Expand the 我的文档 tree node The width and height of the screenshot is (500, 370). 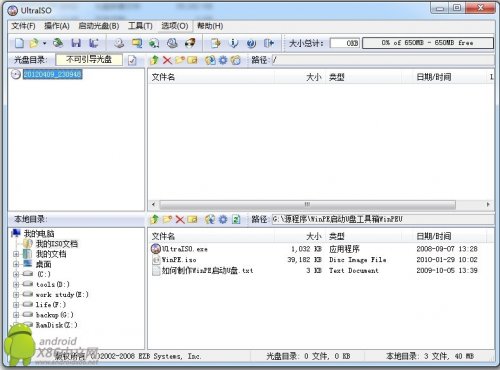click(x=16, y=254)
